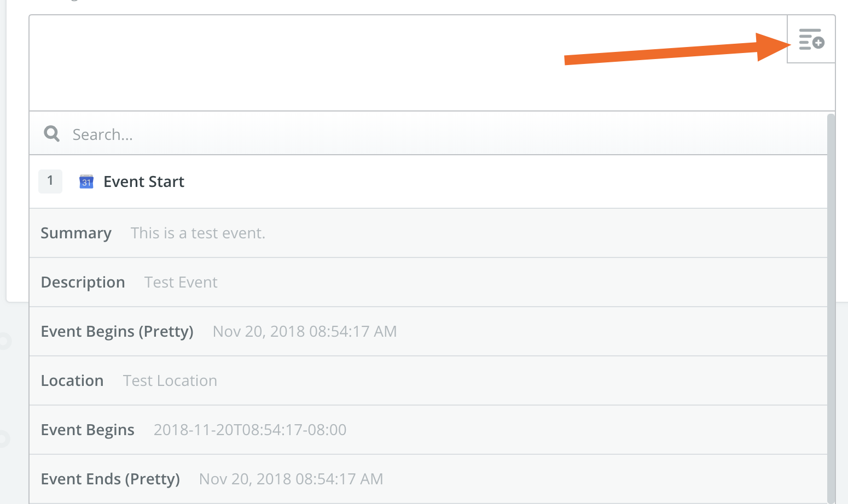This screenshot has width=848, height=504.
Task: Select the Summary field option
Action: click(428, 233)
